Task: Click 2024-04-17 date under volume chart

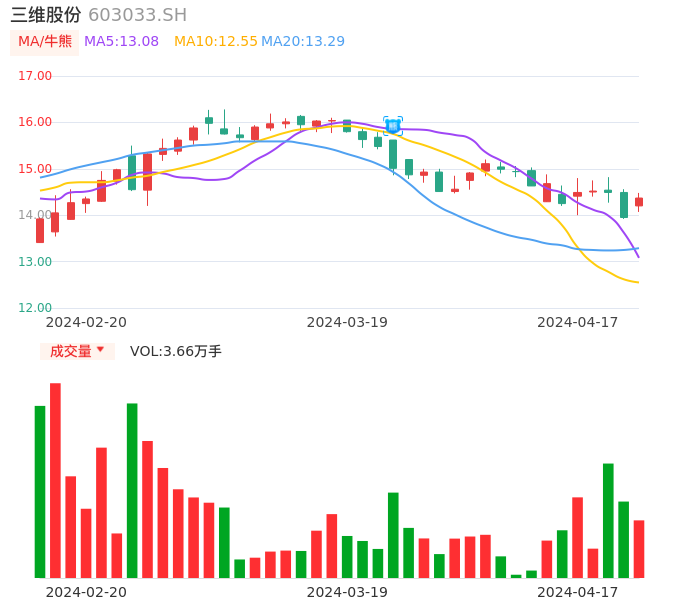Action: 578,592
